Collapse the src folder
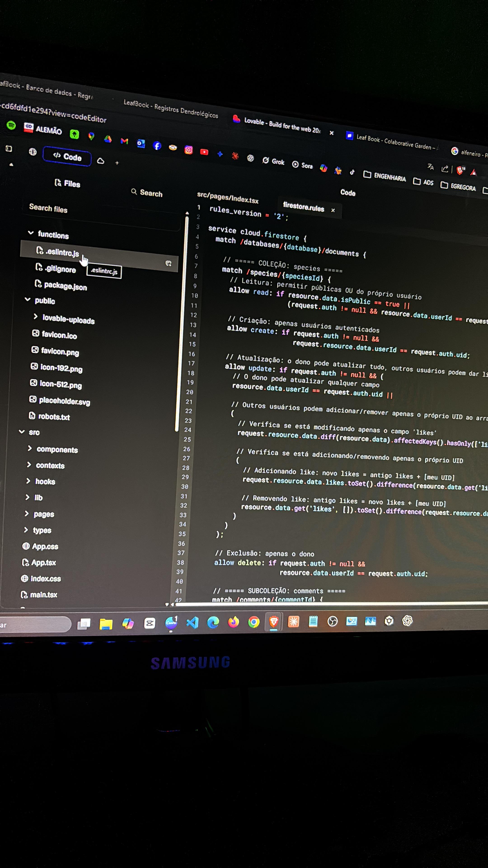 (x=29, y=432)
